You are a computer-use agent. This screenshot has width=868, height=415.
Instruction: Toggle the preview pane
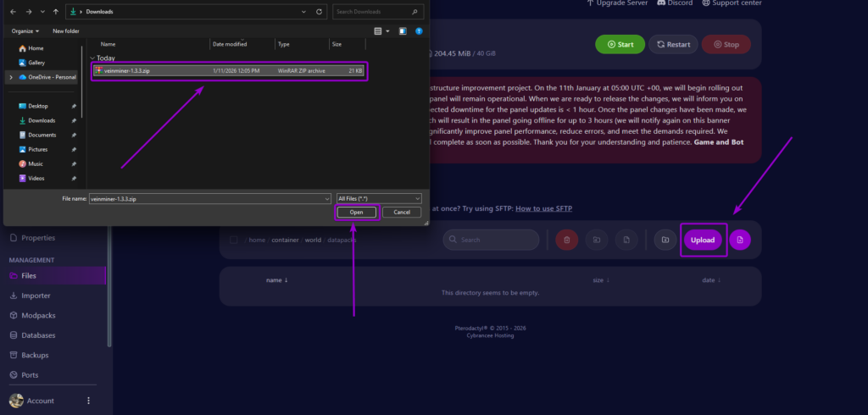[403, 31]
